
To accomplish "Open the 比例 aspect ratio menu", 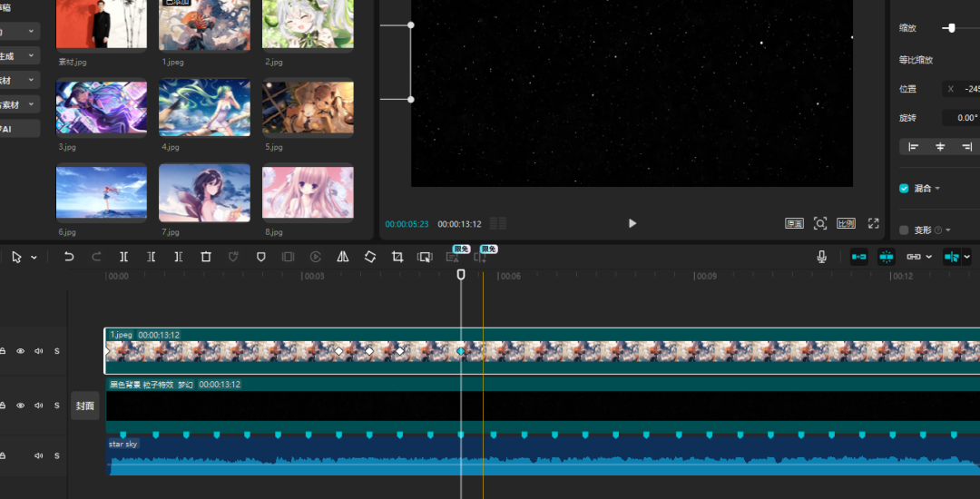I will coord(846,223).
